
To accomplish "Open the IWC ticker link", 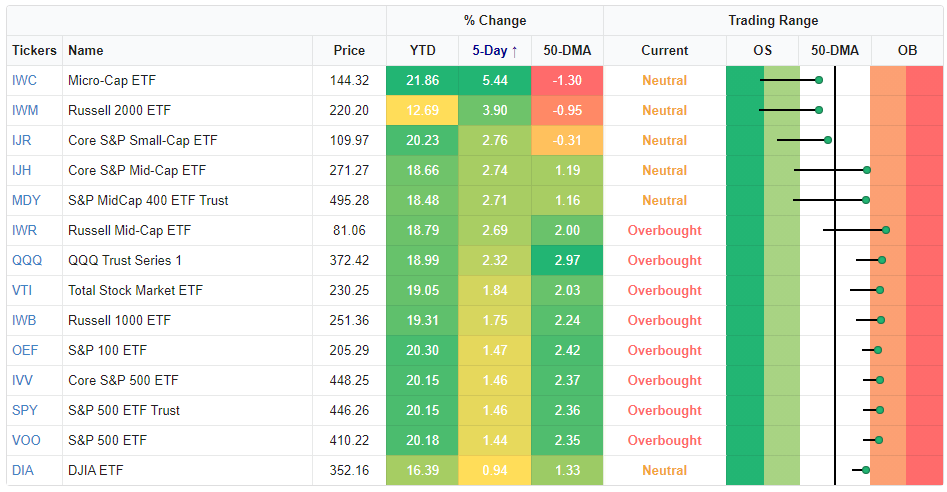I will (x=24, y=80).
